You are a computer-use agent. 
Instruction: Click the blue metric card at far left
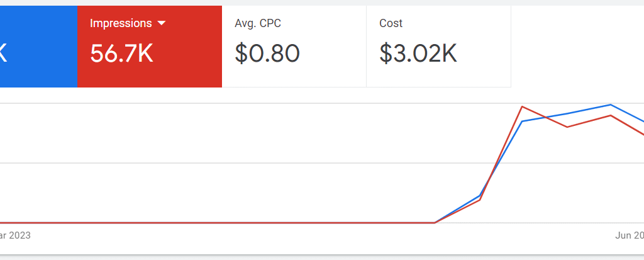[38, 46]
